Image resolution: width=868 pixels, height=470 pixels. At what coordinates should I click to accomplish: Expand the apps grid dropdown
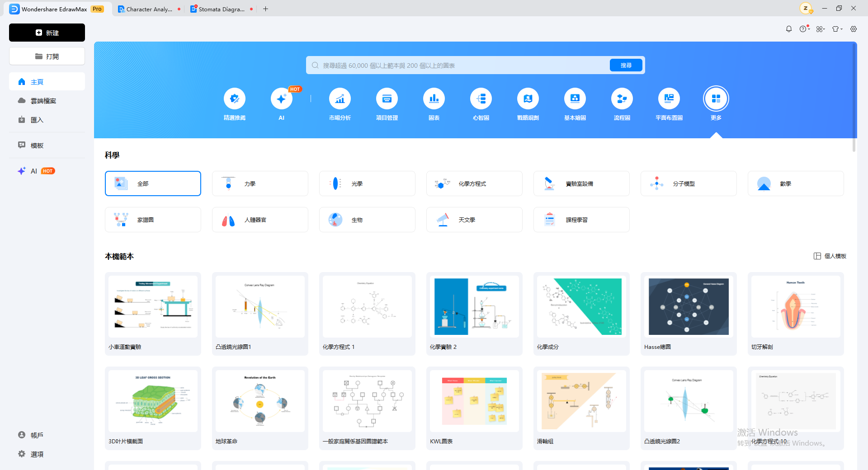[x=821, y=29]
